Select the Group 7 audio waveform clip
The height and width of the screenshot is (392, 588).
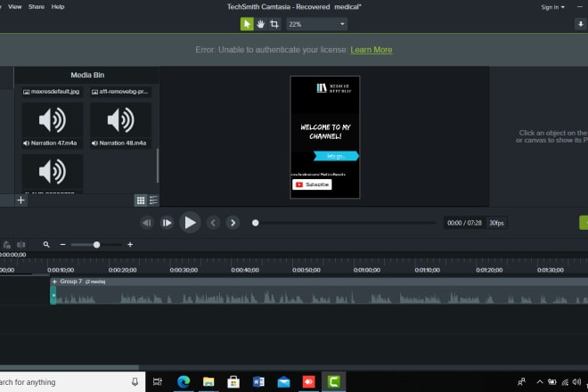point(319,295)
